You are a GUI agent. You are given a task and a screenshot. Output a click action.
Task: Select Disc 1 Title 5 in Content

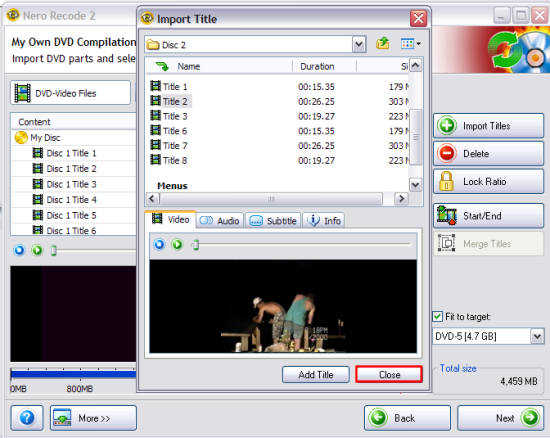pyautogui.click(x=72, y=215)
